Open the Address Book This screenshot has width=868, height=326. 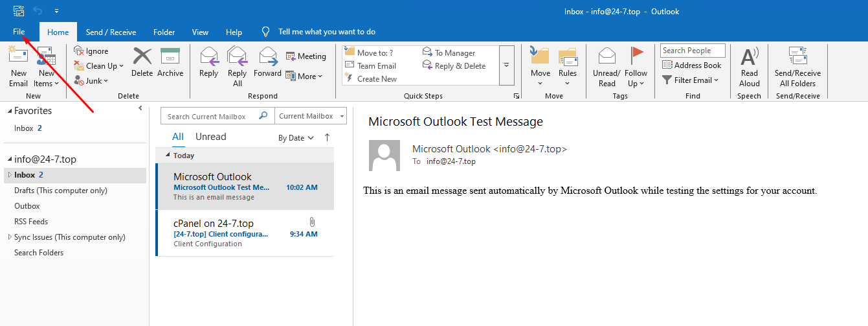pyautogui.click(x=691, y=65)
